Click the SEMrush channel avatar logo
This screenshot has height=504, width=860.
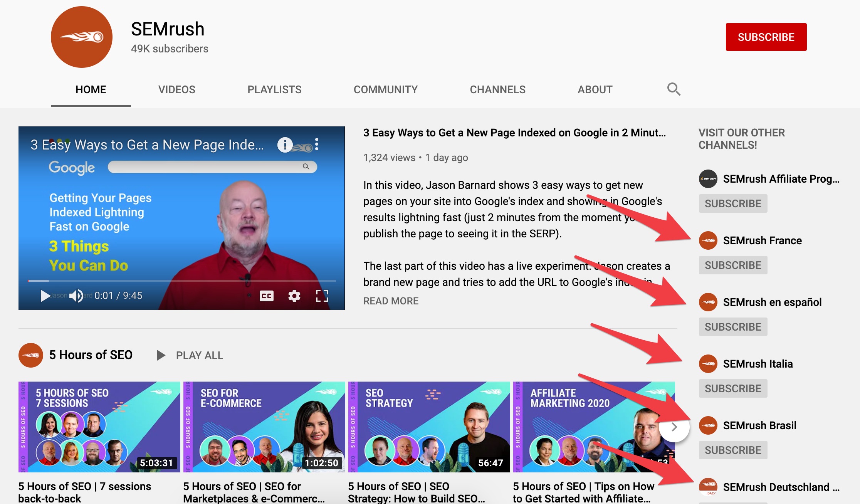(82, 37)
